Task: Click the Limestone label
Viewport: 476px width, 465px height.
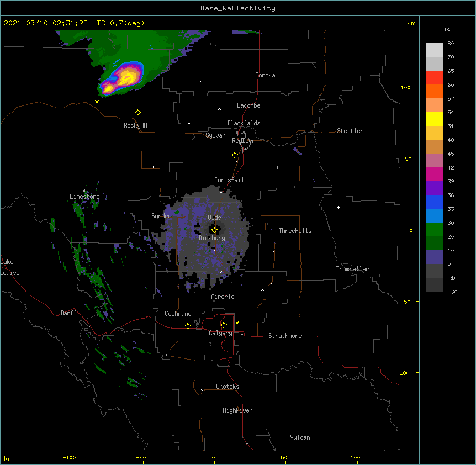Action: (84, 197)
